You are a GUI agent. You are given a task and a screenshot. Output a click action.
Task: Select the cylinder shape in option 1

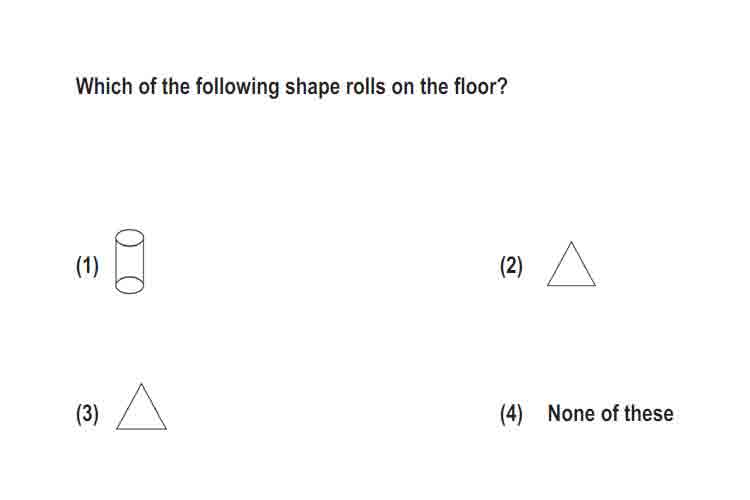tap(129, 261)
